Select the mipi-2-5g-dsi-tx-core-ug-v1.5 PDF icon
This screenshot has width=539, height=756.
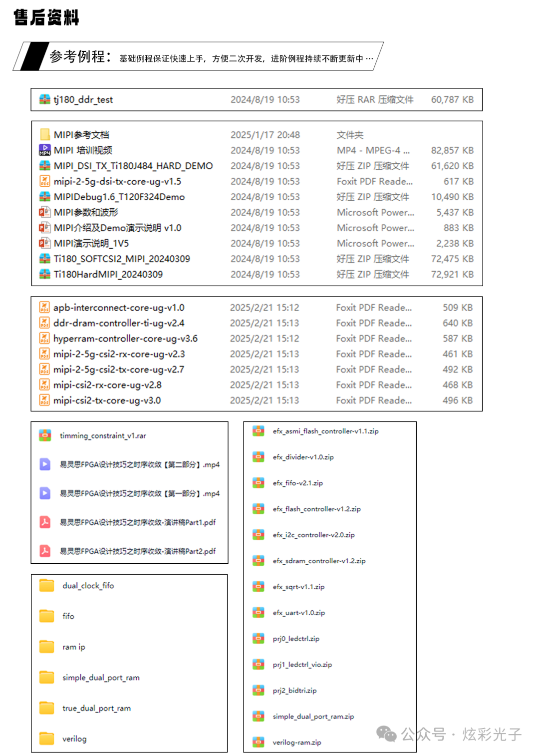tap(44, 181)
